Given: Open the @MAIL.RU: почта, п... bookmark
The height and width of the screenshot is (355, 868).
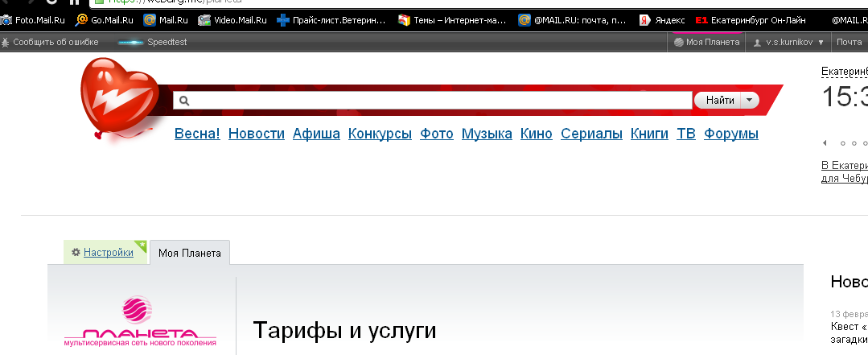Looking at the screenshot, I should [573, 20].
